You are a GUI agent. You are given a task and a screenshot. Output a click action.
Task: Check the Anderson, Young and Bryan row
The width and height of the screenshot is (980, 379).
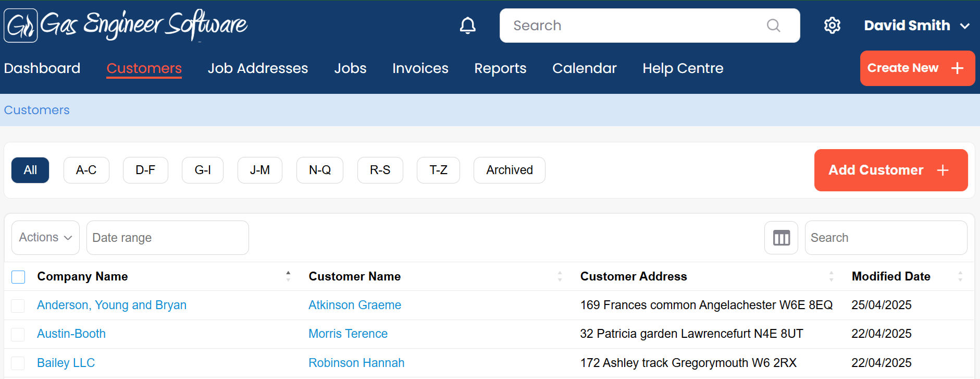(18, 305)
